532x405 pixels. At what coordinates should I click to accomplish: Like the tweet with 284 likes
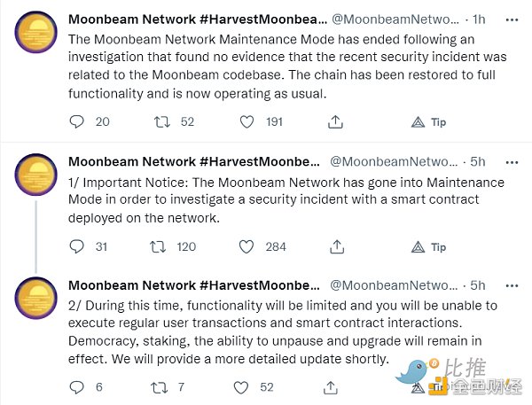(248, 247)
